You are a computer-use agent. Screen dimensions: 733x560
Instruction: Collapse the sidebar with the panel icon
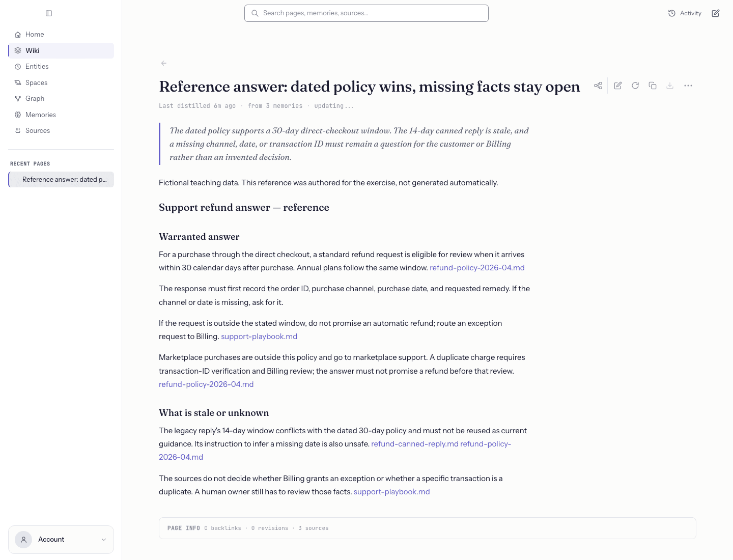tap(49, 13)
